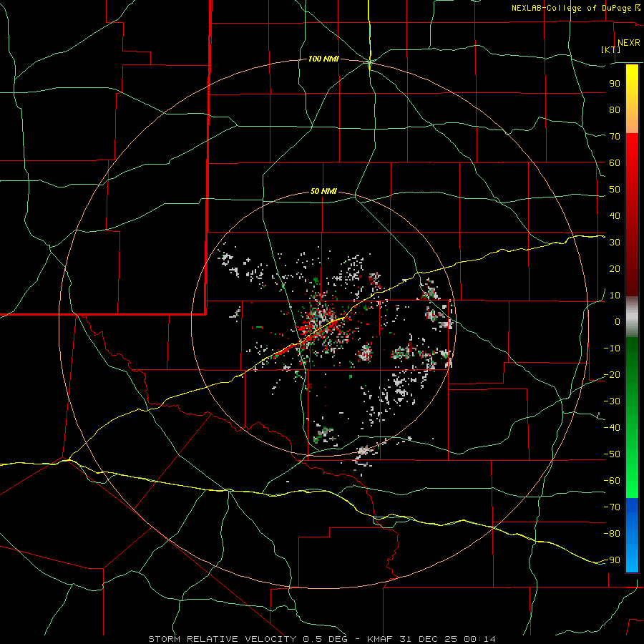The height and width of the screenshot is (644, 644).
Task: Click the -50 velocity scale label
Action: tap(613, 454)
